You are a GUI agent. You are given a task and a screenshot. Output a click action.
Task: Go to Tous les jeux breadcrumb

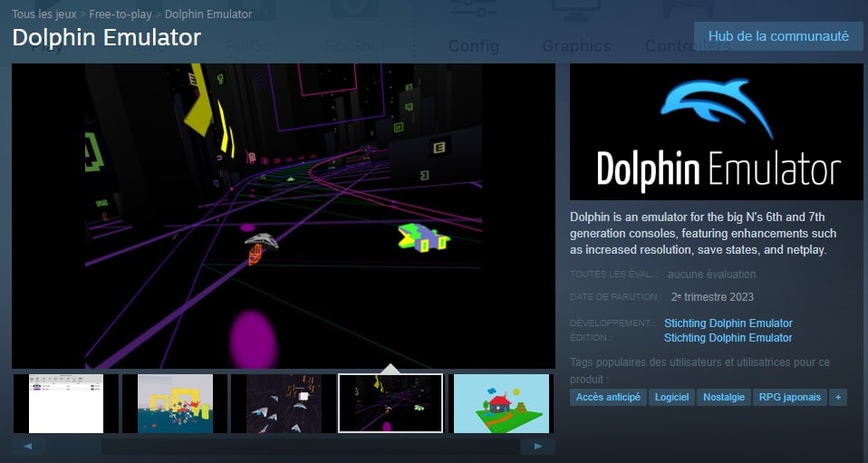[44, 14]
